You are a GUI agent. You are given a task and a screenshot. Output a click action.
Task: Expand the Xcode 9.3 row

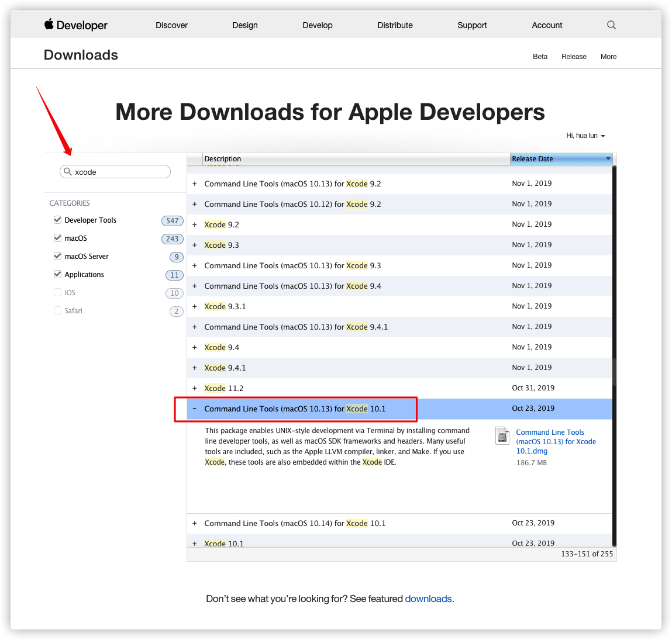tap(195, 245)
